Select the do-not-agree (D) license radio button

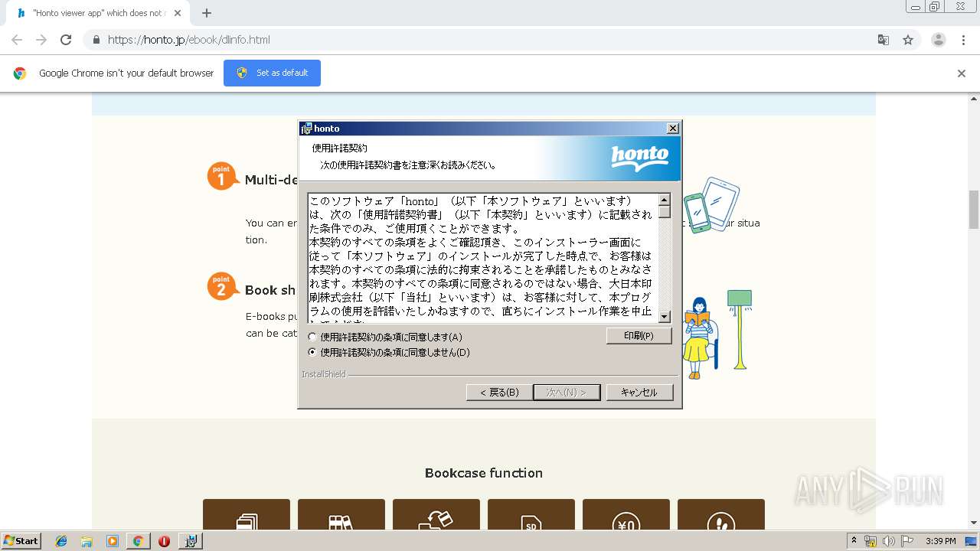click(312, 353)
